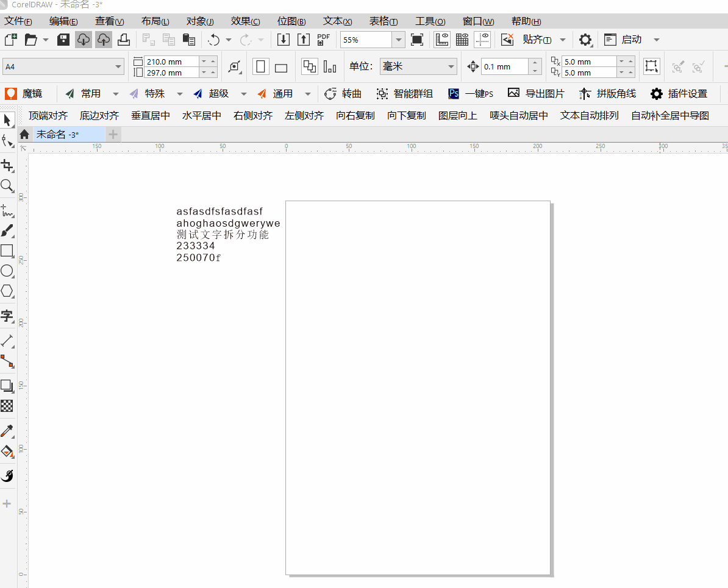Click the Open folder icon
Screen dimensions: 728x588
click(x=30, y=40)
